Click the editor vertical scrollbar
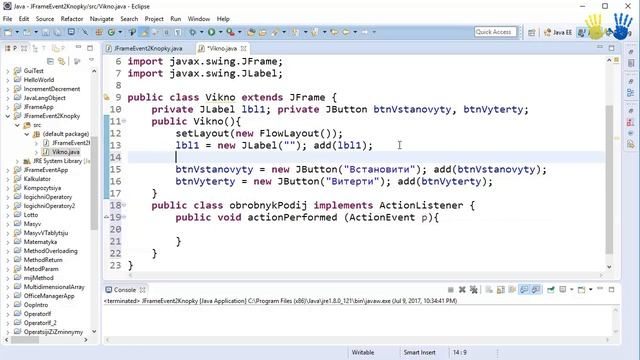Image resolution: width=640 pixels, height=360 pixels. tap(609, 180)
